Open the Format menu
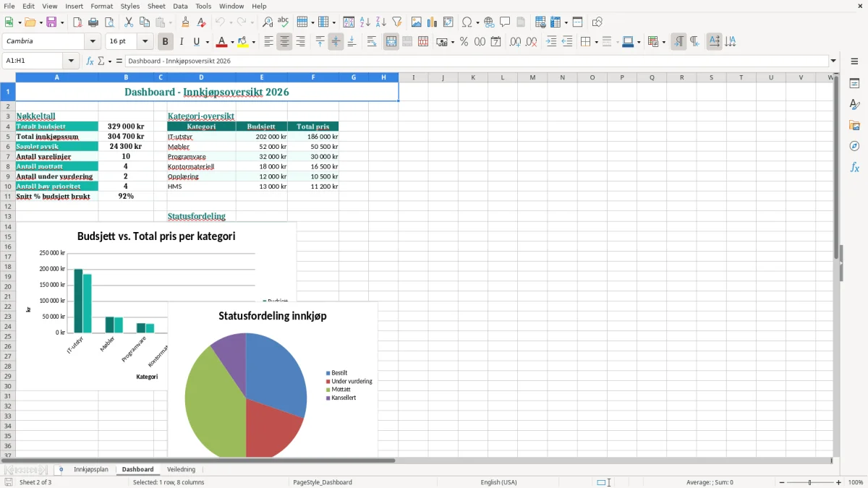This screenshot has width=868, height=488. point(101,6)
